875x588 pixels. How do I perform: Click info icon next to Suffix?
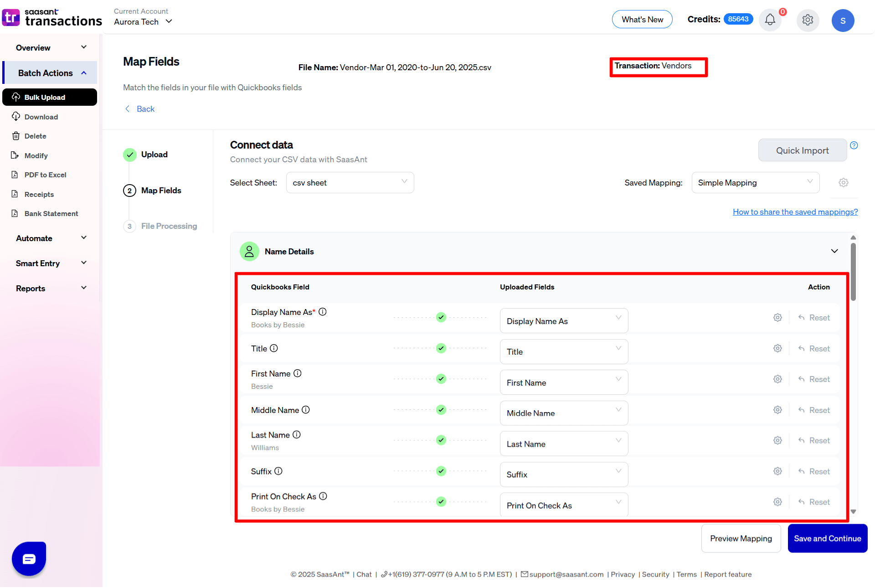click(x=278, y=471)
